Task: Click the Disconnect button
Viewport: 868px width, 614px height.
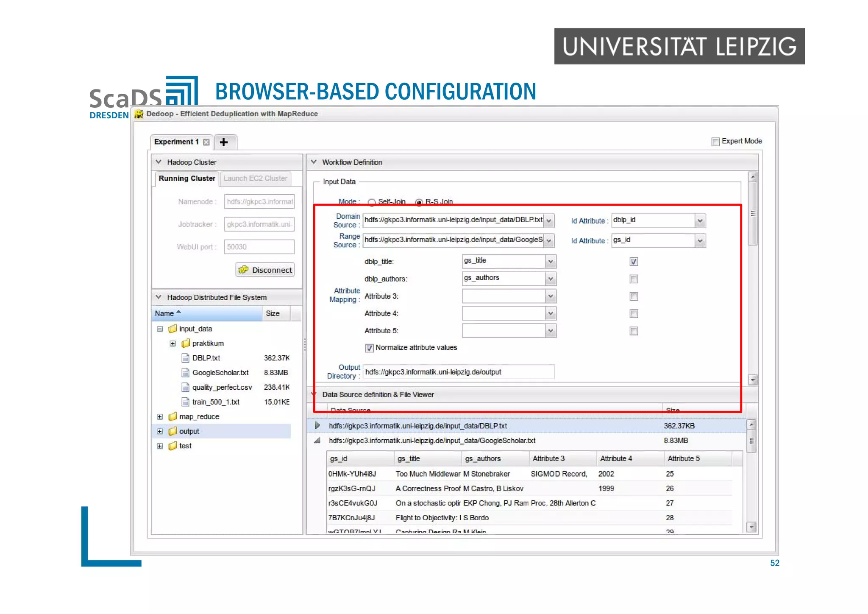Action: [265, 270]
